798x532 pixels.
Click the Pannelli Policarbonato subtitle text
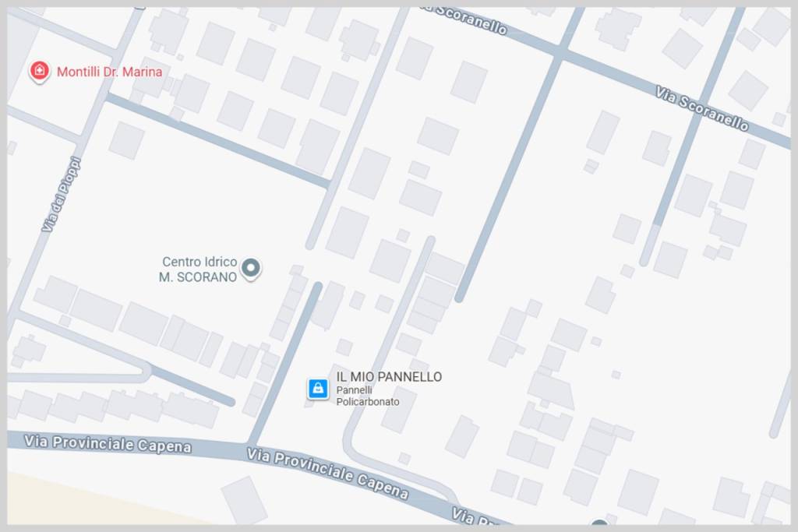point(368,396)
